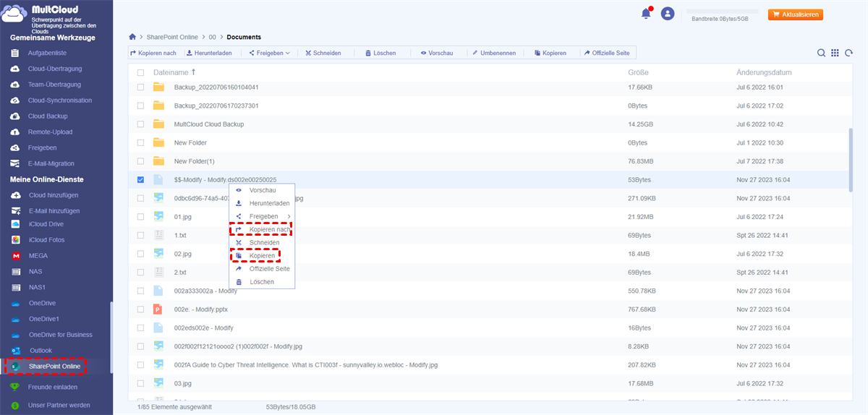Choose Löschen in context menu
The height and width of the screenshot is (415, 868).
pyautogui.click(x=262, y=282)
